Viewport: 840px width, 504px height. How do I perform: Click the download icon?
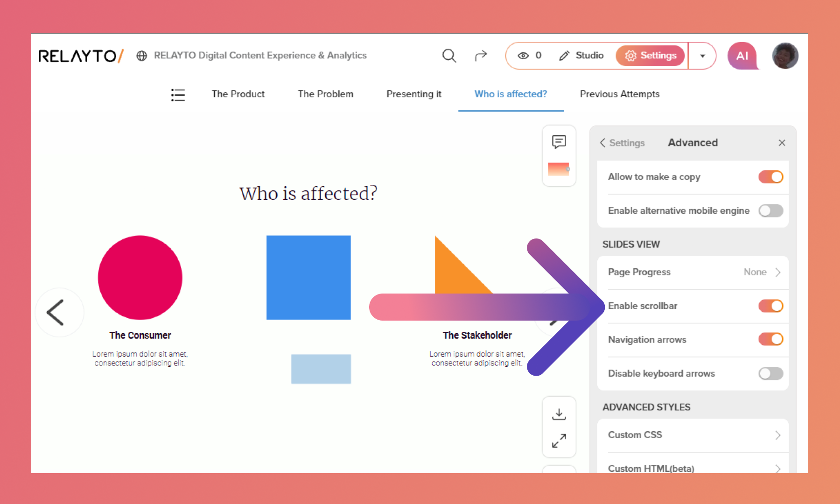point(559,414)
